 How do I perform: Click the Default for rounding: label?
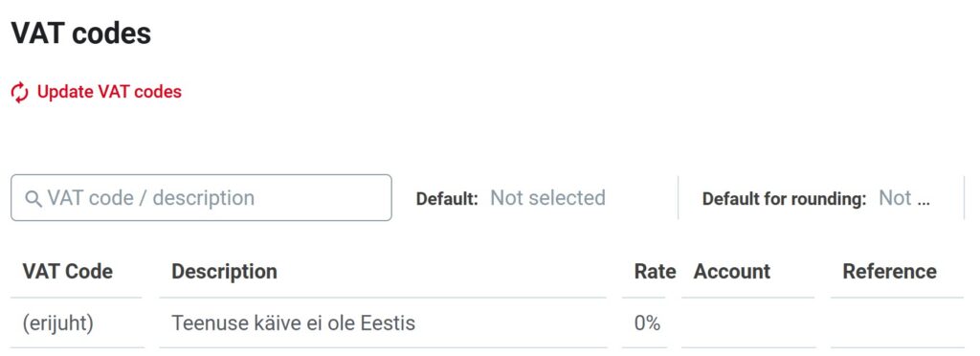tap(784, 199)
